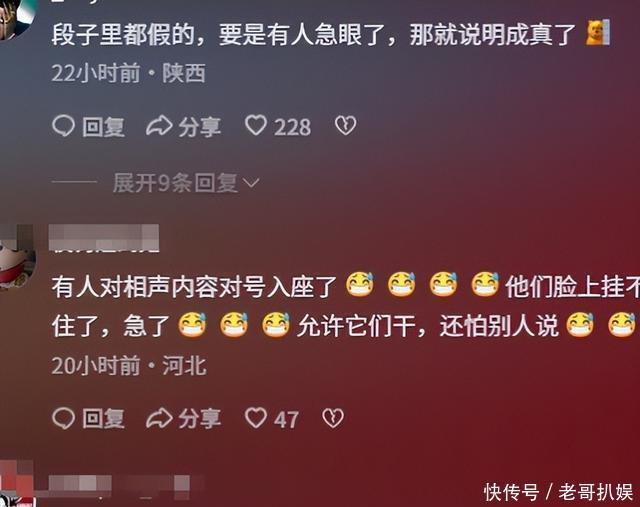This screenshot has height=507, width=640.
Task: Click the bear sticker emoji in the first comment
Action: coord(597,32)
